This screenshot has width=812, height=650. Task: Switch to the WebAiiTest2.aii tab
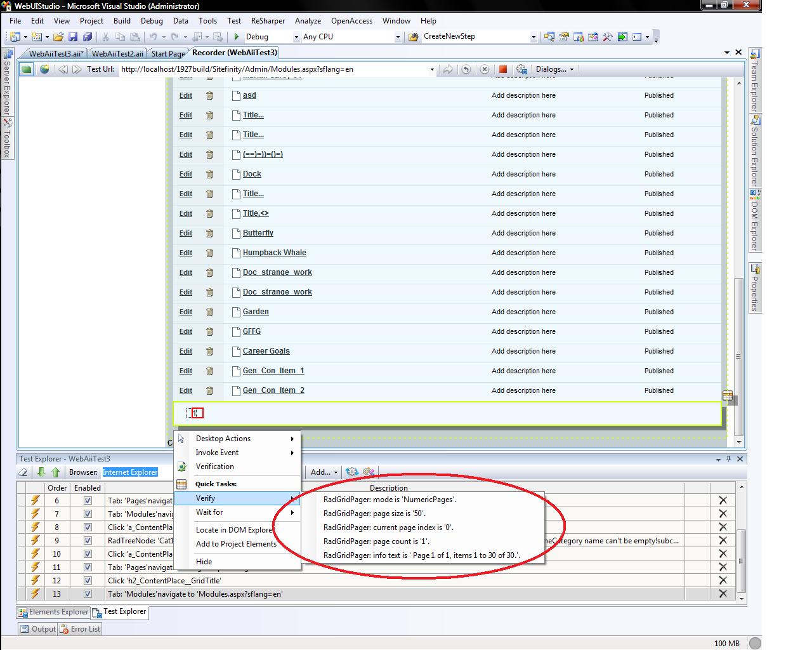pos(117,54)
